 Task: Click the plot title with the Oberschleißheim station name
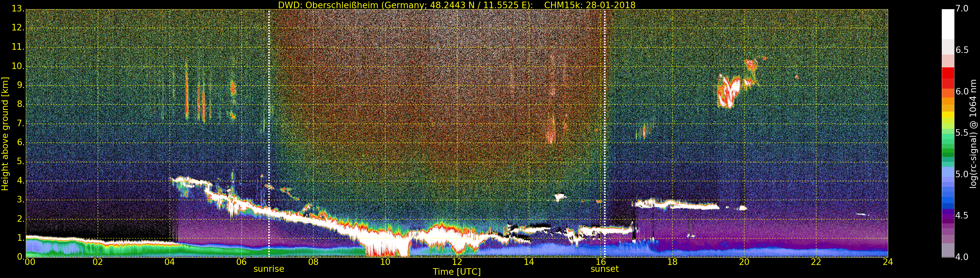pos(457,5)
